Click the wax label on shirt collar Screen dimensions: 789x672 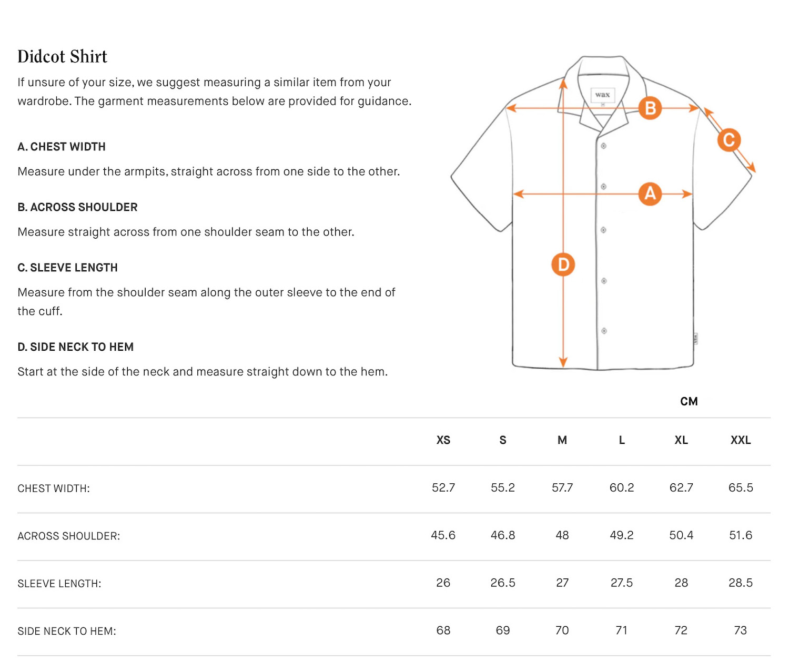[602, 95]
